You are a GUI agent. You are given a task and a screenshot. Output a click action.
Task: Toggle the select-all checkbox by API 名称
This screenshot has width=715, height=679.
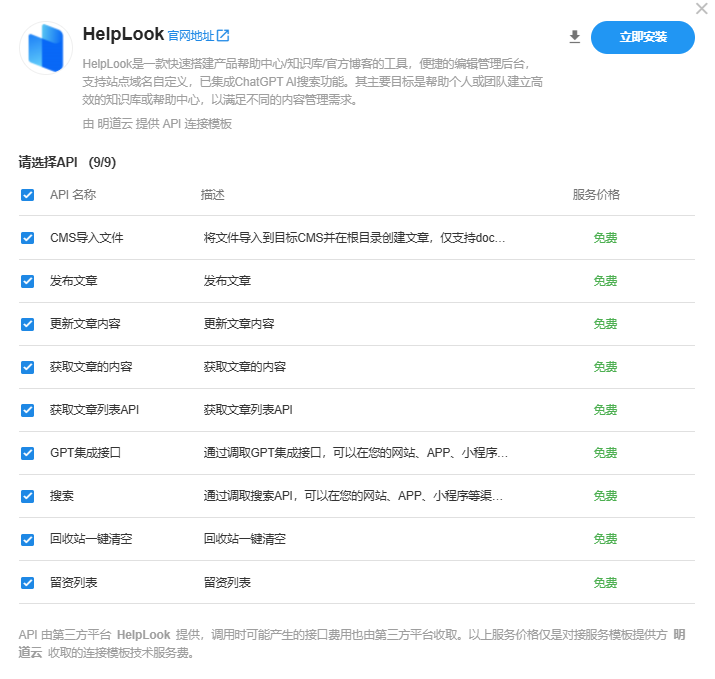(x=27, y=195)
